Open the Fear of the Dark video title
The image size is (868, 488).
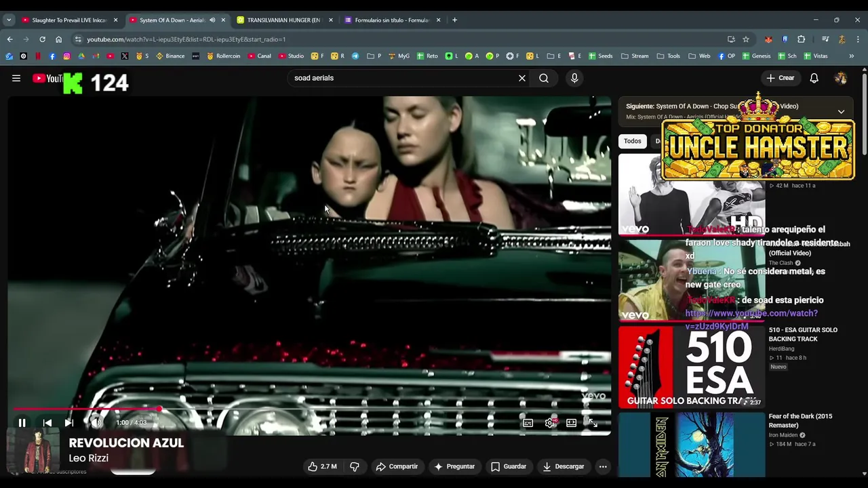coord(800,420)
